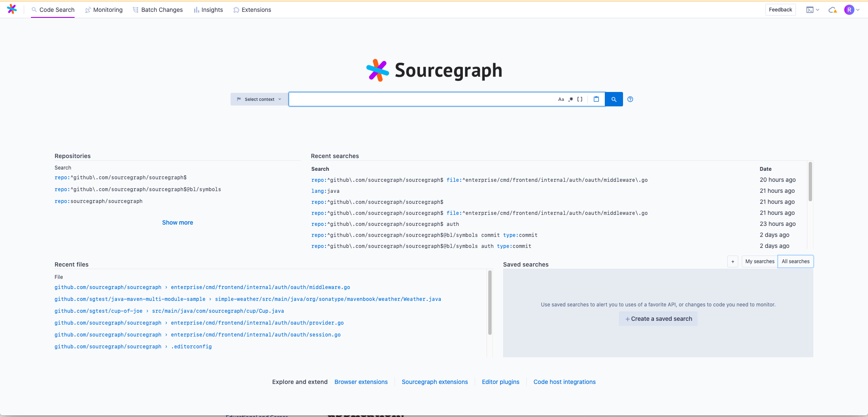Open the sourcegraph@bl/symbols repository search
This screenshot has height=417, width=868.
coord(138,189)
